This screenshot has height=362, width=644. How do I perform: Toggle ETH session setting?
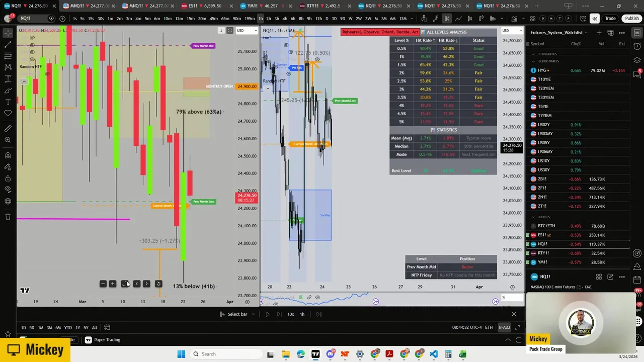click(x=489, y=328)
